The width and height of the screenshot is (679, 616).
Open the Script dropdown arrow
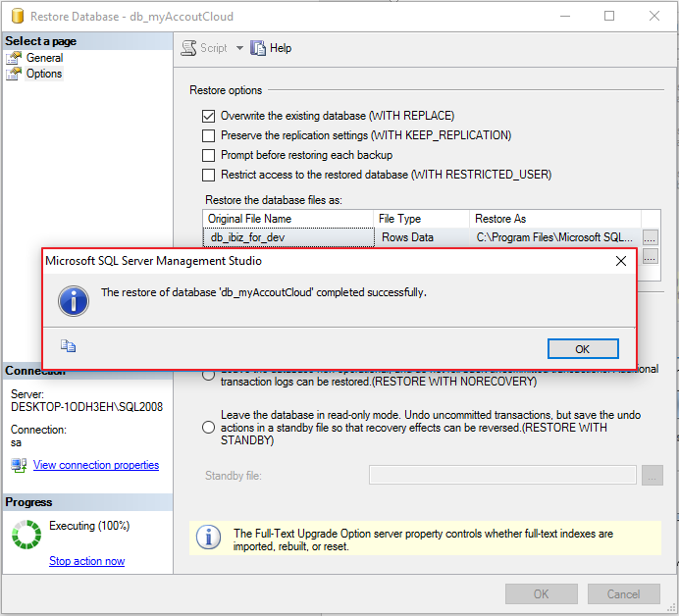(239, 48)
